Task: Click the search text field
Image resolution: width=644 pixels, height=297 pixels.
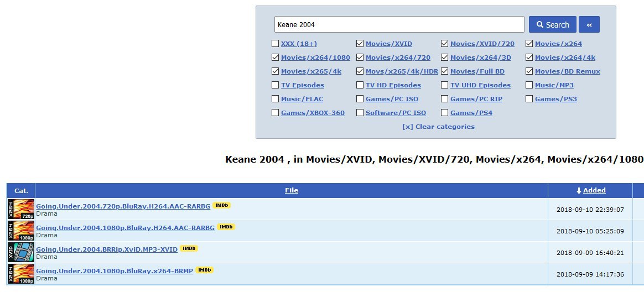Action: pyautogui.click(x=399, y=25)
